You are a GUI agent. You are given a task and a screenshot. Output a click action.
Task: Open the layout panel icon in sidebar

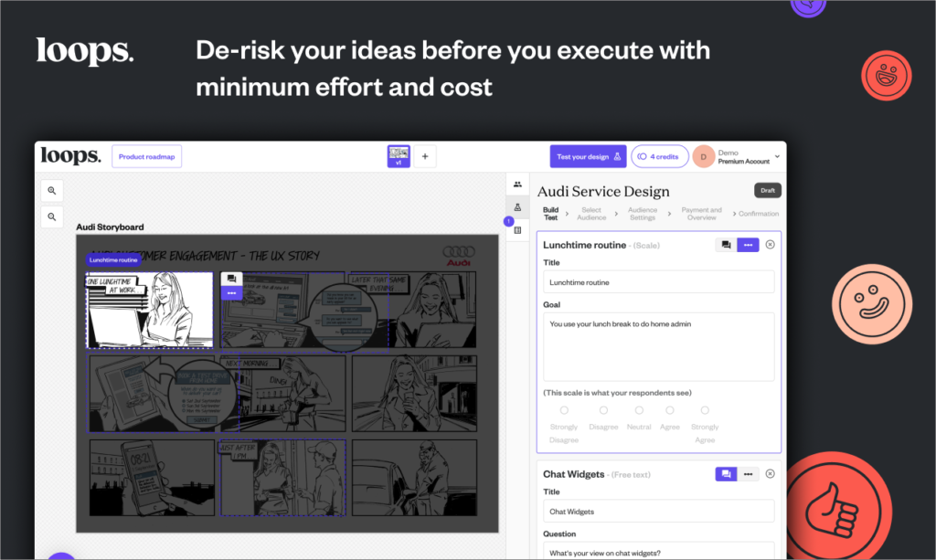517,230
